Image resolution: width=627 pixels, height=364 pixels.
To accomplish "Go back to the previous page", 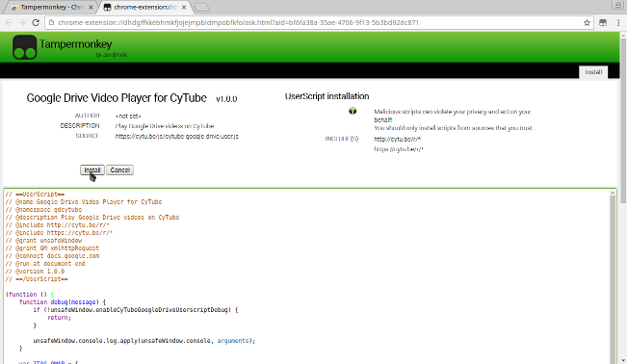I will [9, 23].
